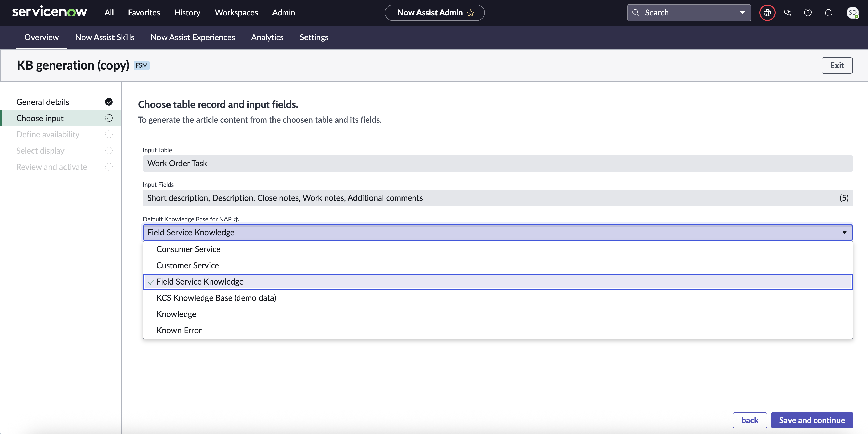Select Field Service Knowledge option in list
Viewport: 868px width, 434px height.
pyautogui.click(x=498, y=281)
